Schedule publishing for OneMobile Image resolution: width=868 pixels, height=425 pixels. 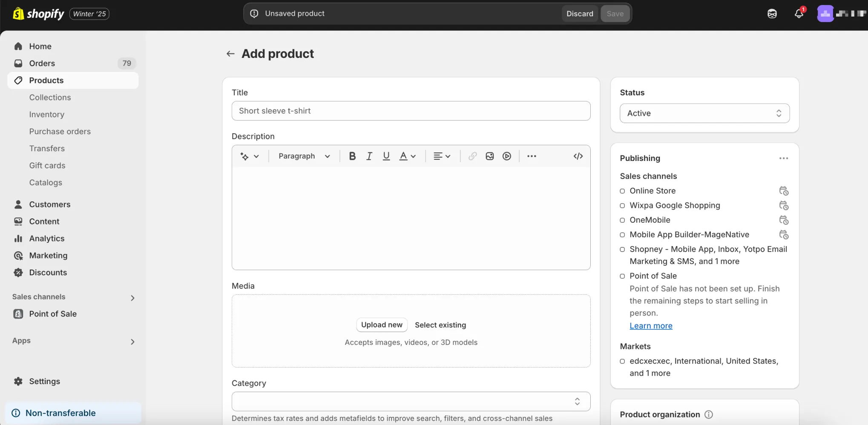784,220
